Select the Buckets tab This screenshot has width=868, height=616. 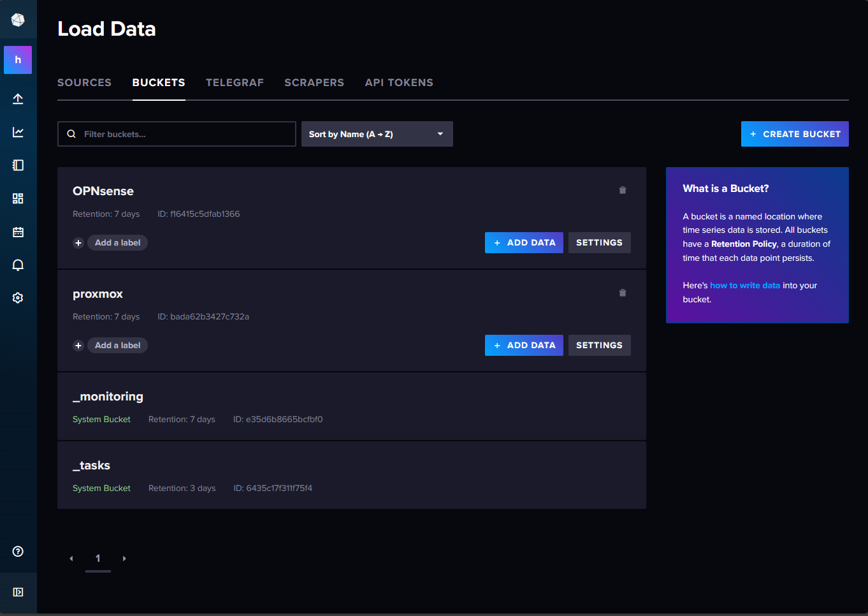[x=159, y=82]
